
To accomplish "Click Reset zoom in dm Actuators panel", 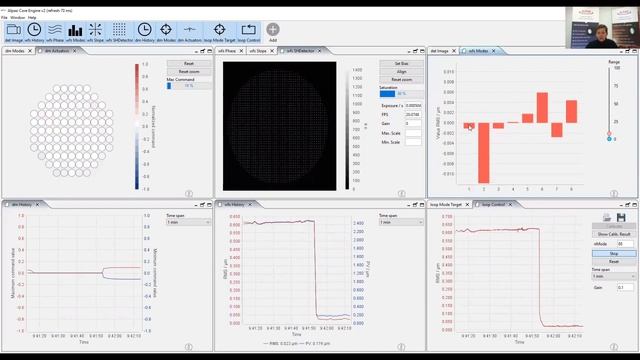I will [x=189, y=72].
